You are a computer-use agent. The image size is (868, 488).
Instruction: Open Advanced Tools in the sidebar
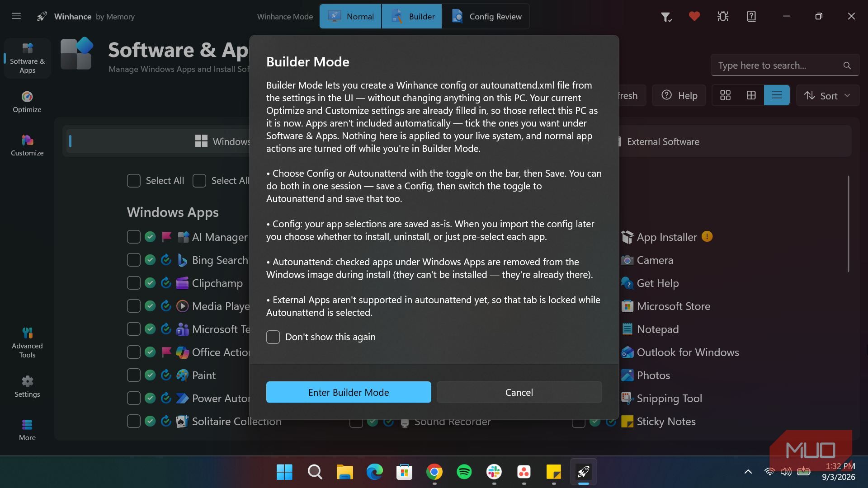27,343
